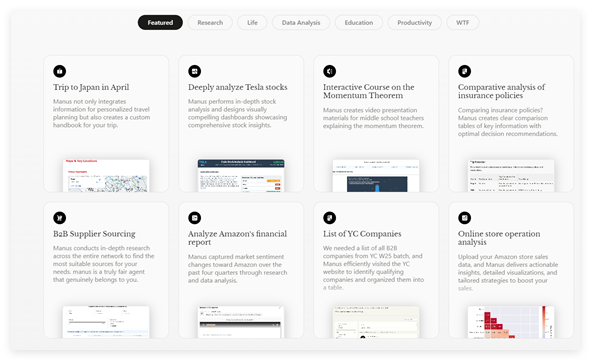Click the document icon above insurance policies
This screenshot has width=591, height=361.
click(464, 71)
